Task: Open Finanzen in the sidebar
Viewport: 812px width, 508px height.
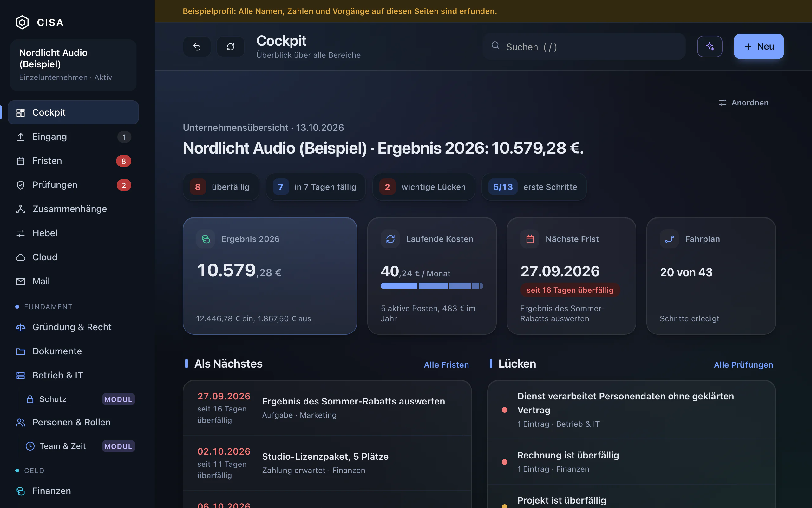Action: pos(73,491)
